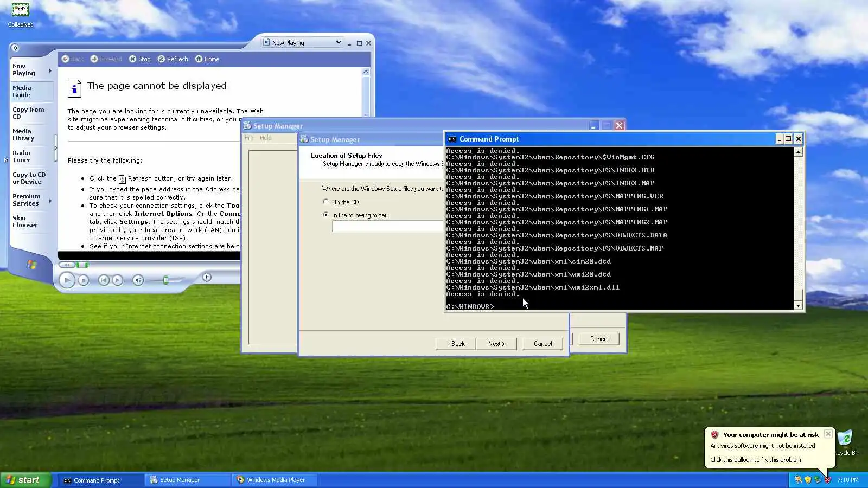Click the Windows Messenger tray icon
Image resolution: width=868 pixels, height=488 pixels.
coord(798,480)
